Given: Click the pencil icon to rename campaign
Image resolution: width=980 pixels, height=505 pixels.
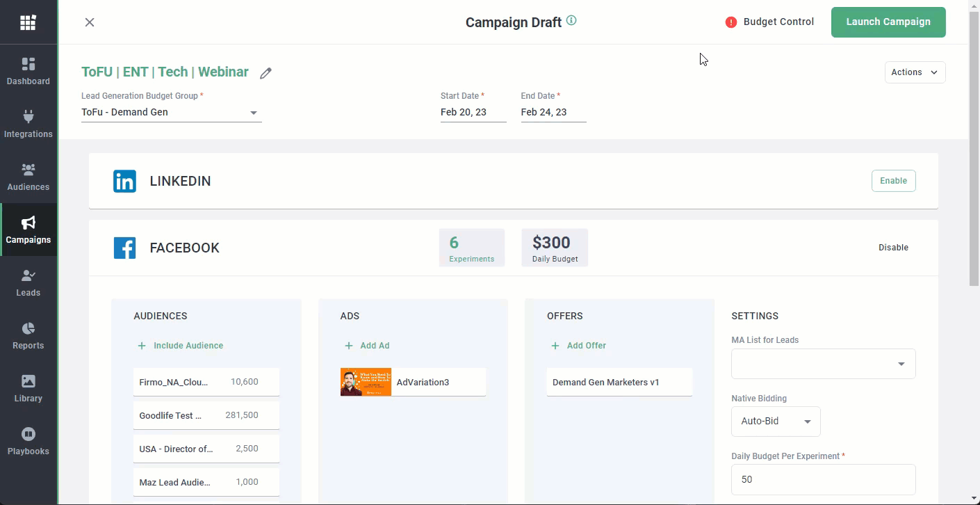Looking at the screenshot, I should pyautogui.click(x=266, y=73).
